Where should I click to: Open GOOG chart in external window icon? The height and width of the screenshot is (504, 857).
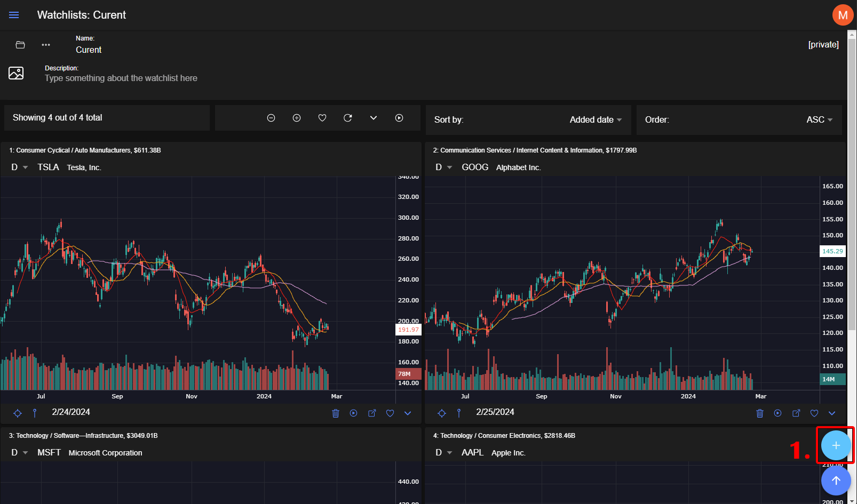(x=796, y=413)
